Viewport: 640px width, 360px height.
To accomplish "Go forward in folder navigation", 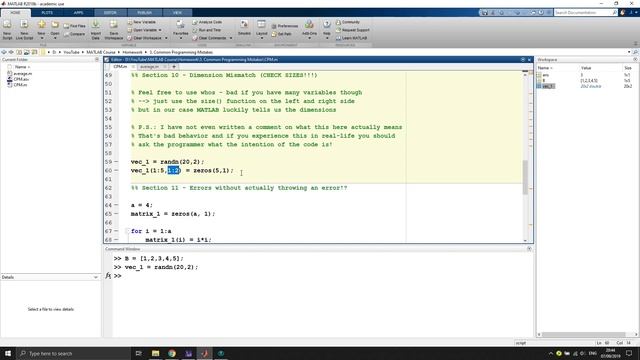I will point(11,52).
